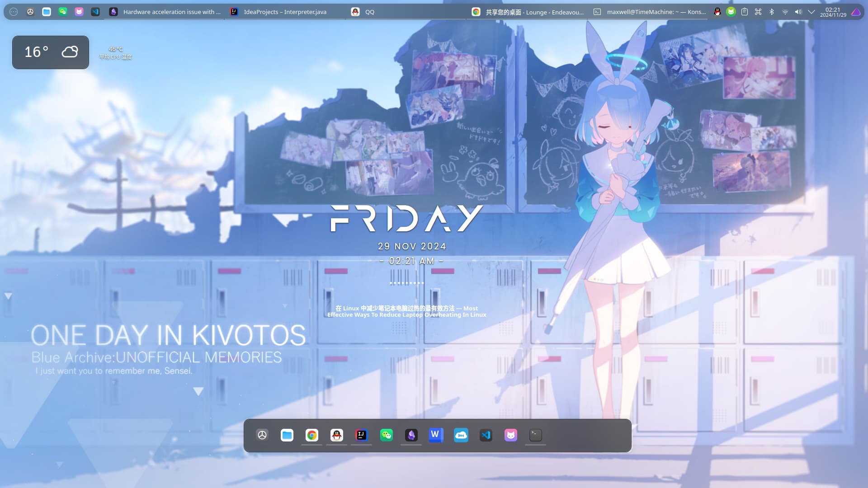The height and width of the screenshot is (488, 868).
Task: Open the QQ penguin tray icon
Action: tap(717, 12)
